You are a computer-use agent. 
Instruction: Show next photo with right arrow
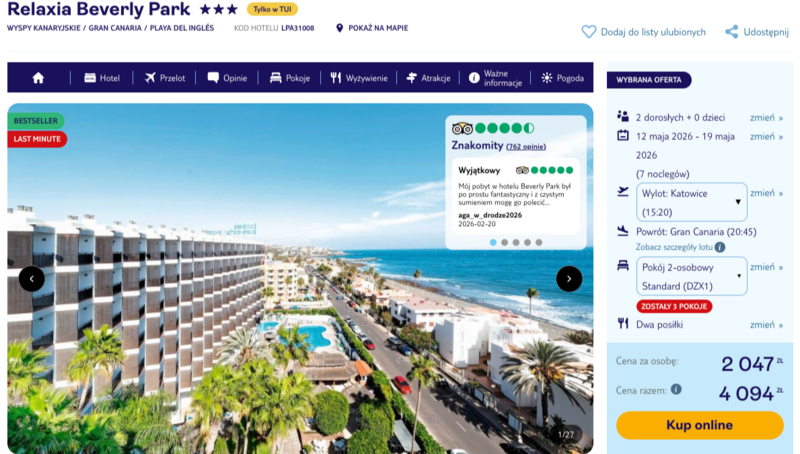click(569, 279)
